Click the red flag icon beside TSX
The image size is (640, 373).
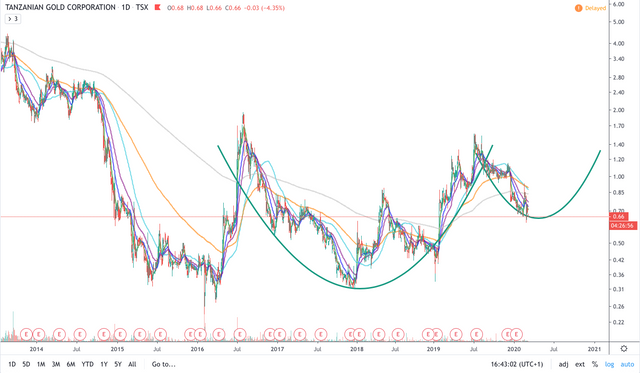click(158, 8)
